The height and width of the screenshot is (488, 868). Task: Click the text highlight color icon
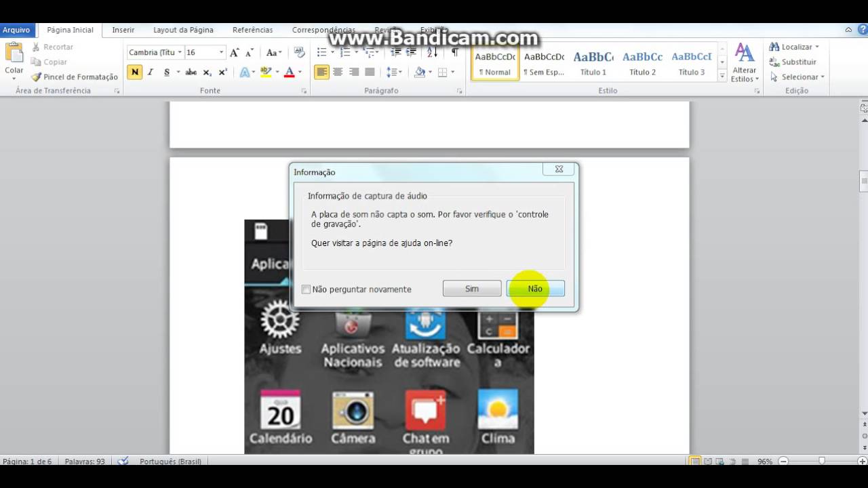click(266, 72)
